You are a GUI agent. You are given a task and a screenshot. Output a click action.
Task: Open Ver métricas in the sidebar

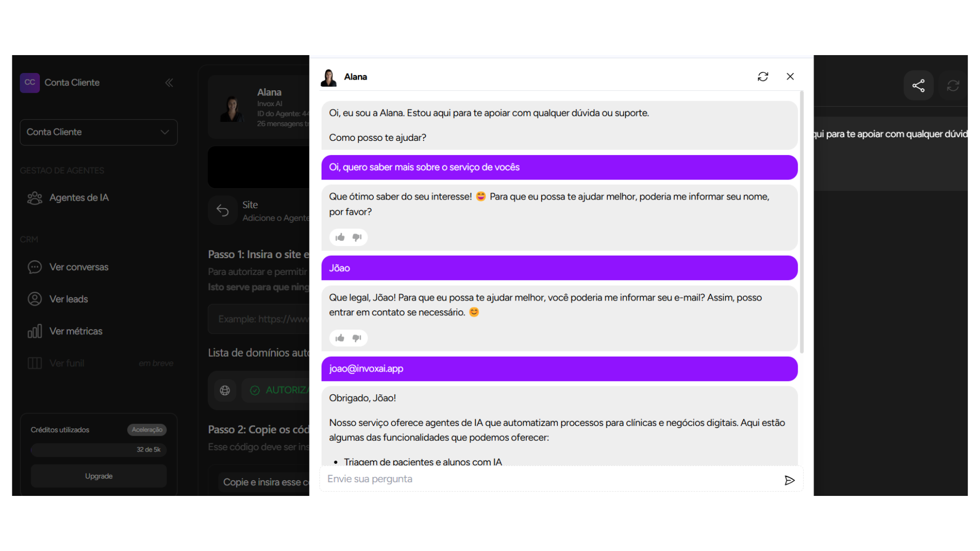pos(76,332)
